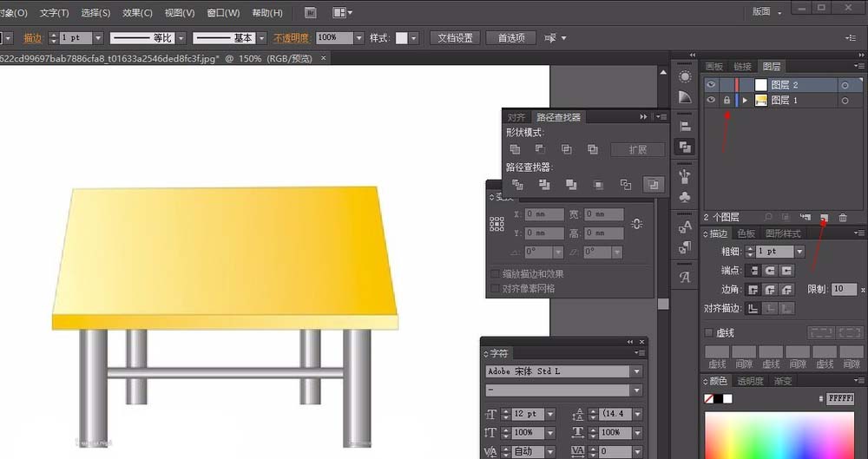Select the butt cap stroke icon

(753, 270)
